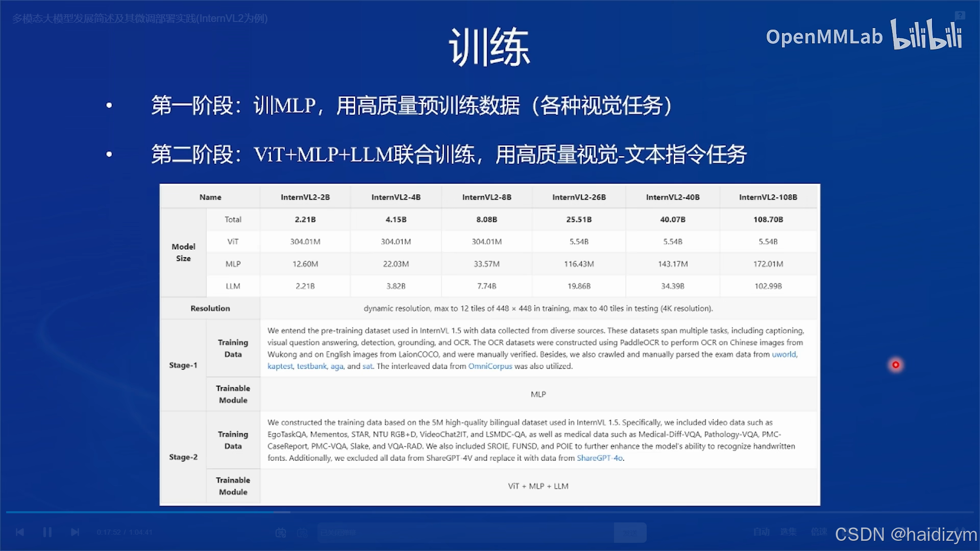Viewport: 980px width, 551px height.
Task: Expand the 选集 episode list
Action: (789, 532)
